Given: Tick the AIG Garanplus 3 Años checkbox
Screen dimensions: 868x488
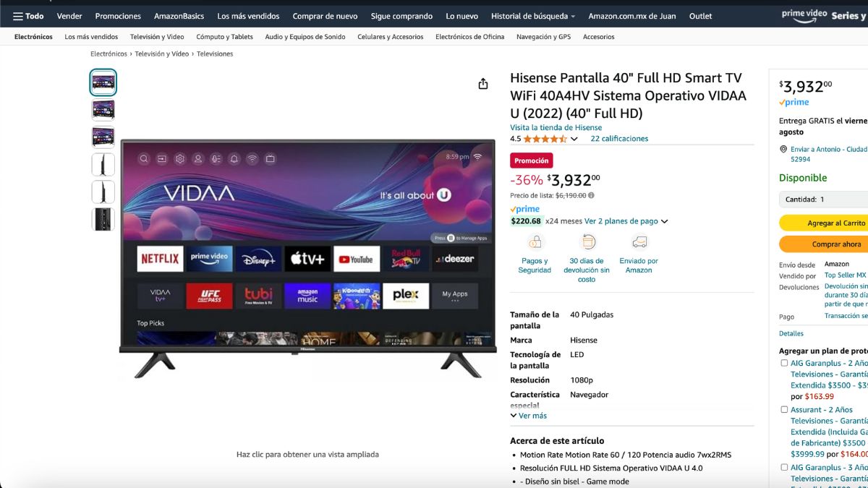Looking at the screenshot, I should [x=784, y=467].
